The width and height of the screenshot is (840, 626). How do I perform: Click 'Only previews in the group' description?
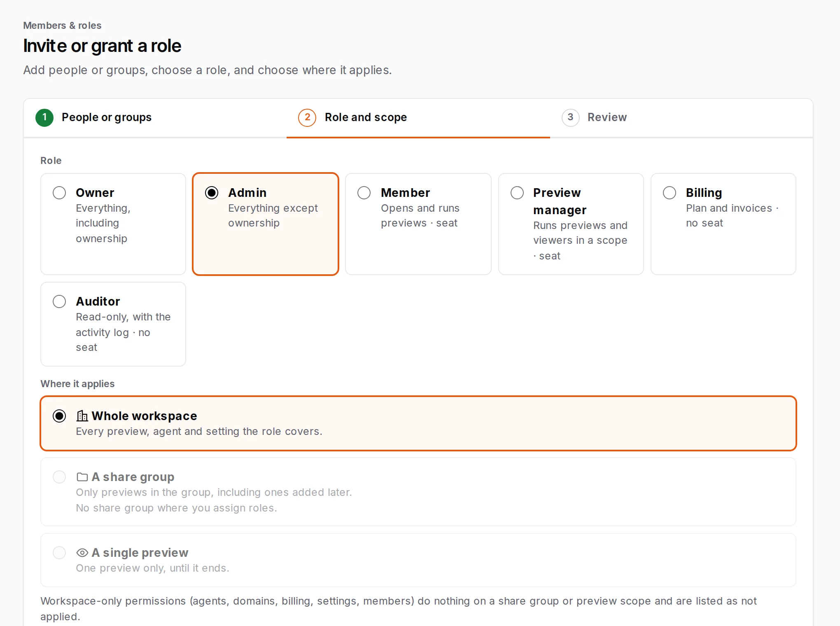tap(214, 492)
